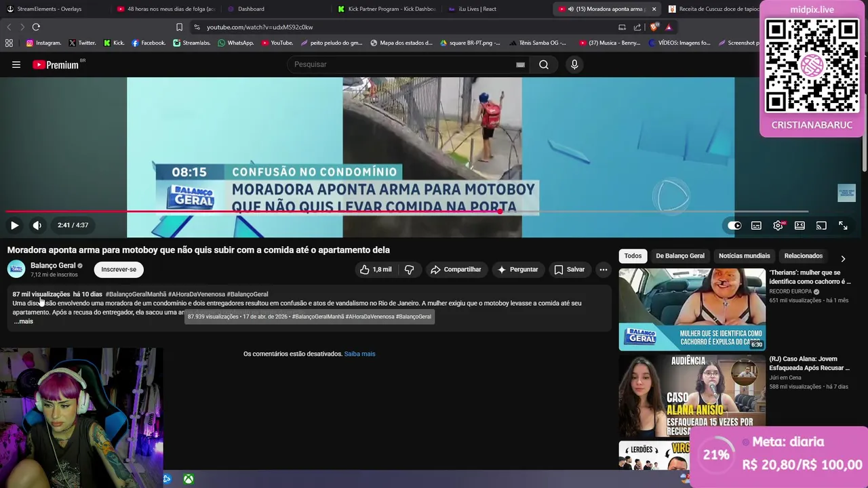Enter fullscreen mode in the player
The height and width of the screenshot is (488, 868).
[x=843, y=226]
